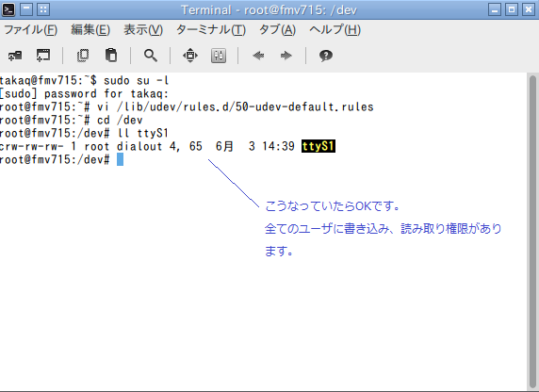539x392 pixels.
Task: Click the copy toolbar icon
Action: (x=83, y=56)
